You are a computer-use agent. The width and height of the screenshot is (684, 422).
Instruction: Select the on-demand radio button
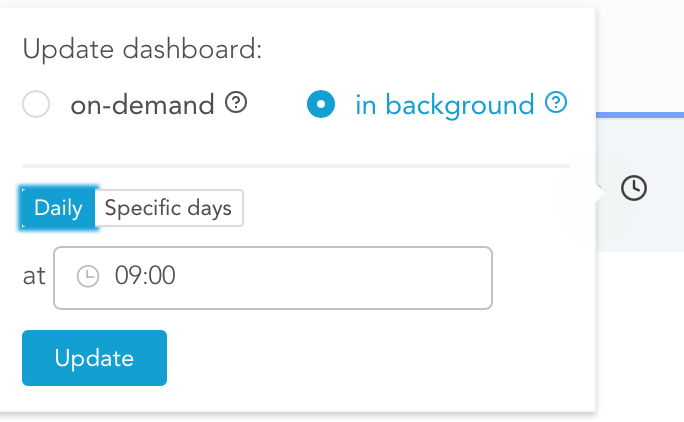pyautogui.click(x=36, y=104)
